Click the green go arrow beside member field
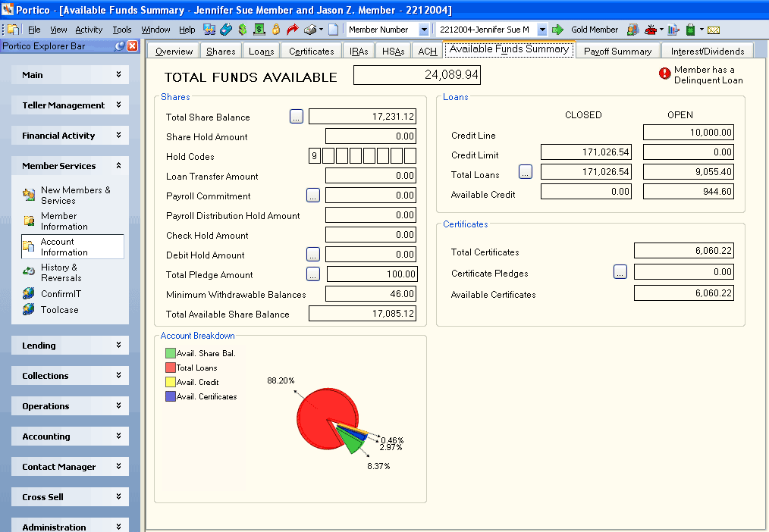 [x=557, y=30]
